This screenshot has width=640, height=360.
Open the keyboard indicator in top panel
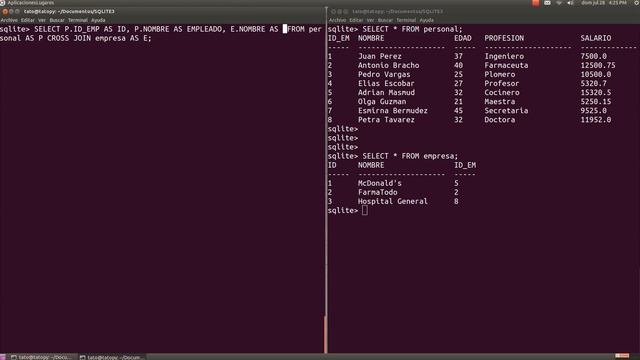coord(547,3)
